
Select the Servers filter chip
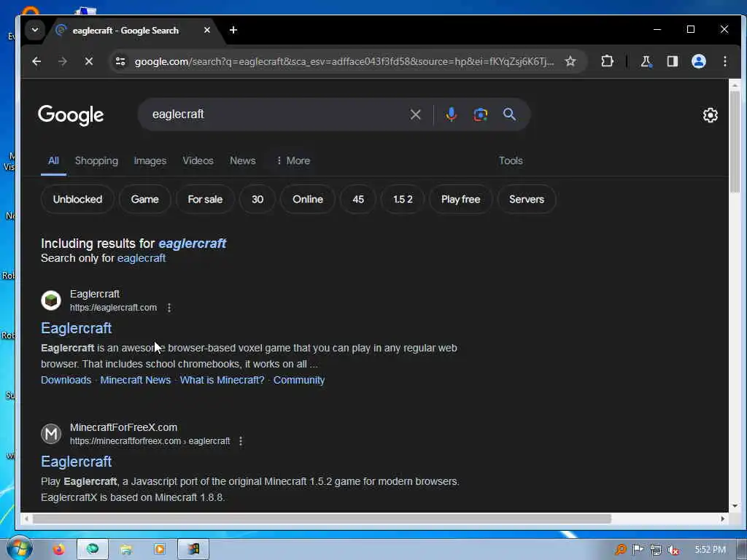point(527,199)
